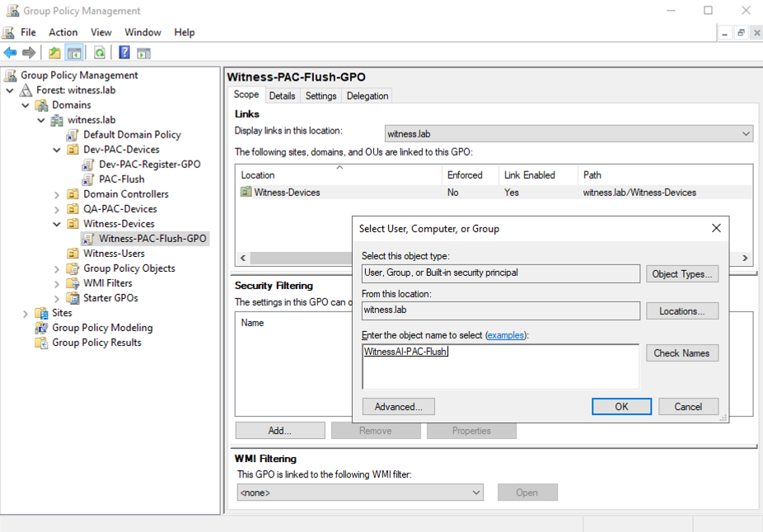Click the Group Policy Objects container icon
This screenshot has height=532, width=763.
pos(73,268)
